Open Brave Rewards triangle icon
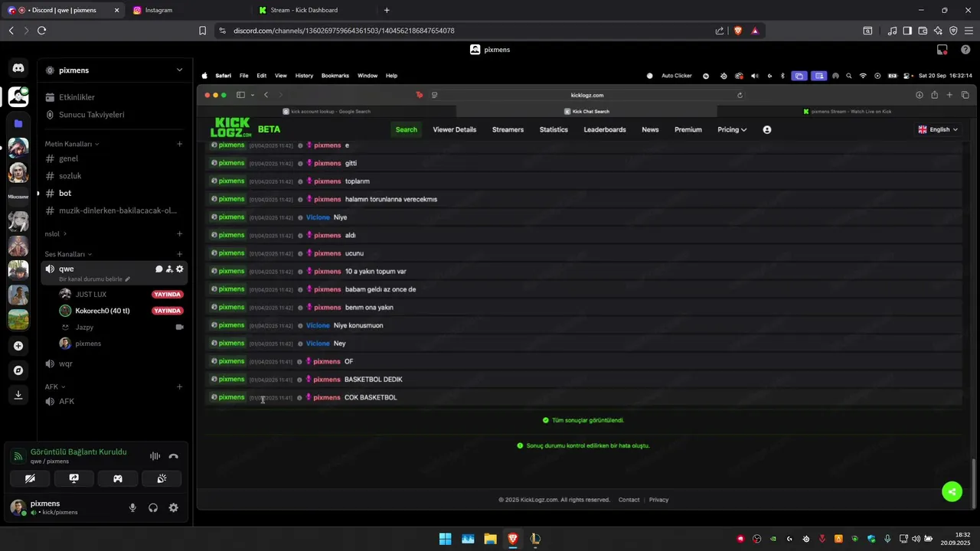Viewport: 980px width, 551px height. click(x=755, y=31)
